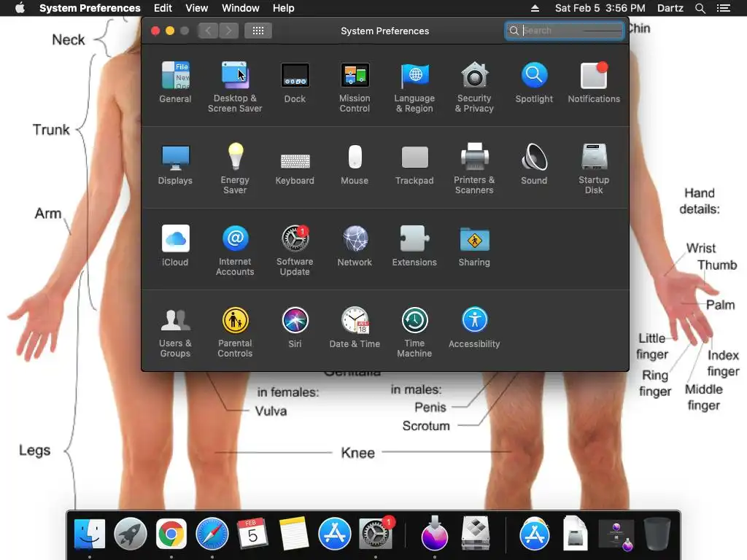Open the Extensions preferences pane
This screenshot has width=747, height=560.
tap(414, 246)
